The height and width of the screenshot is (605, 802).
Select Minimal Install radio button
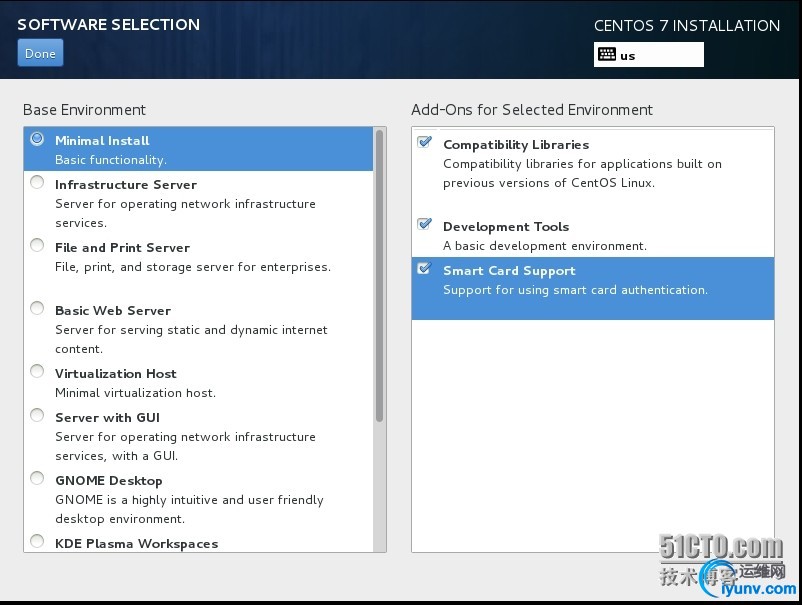[x=37, y=139]
